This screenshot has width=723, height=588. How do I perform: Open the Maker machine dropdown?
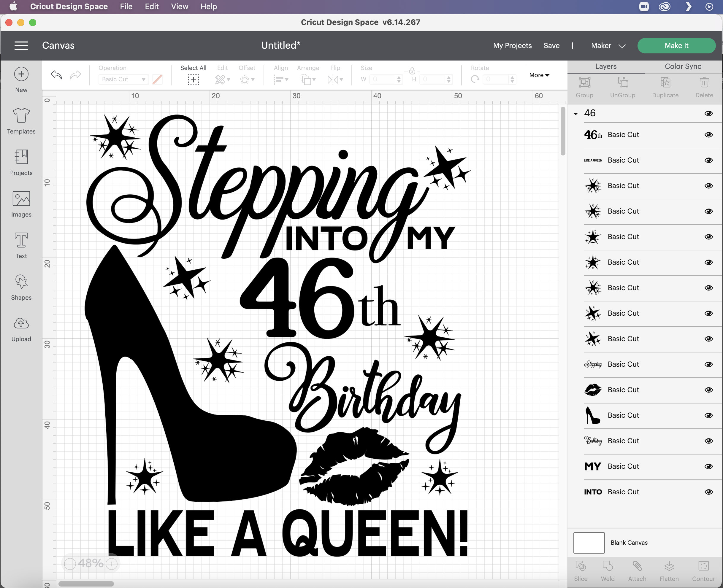click(x=608, y=45)
